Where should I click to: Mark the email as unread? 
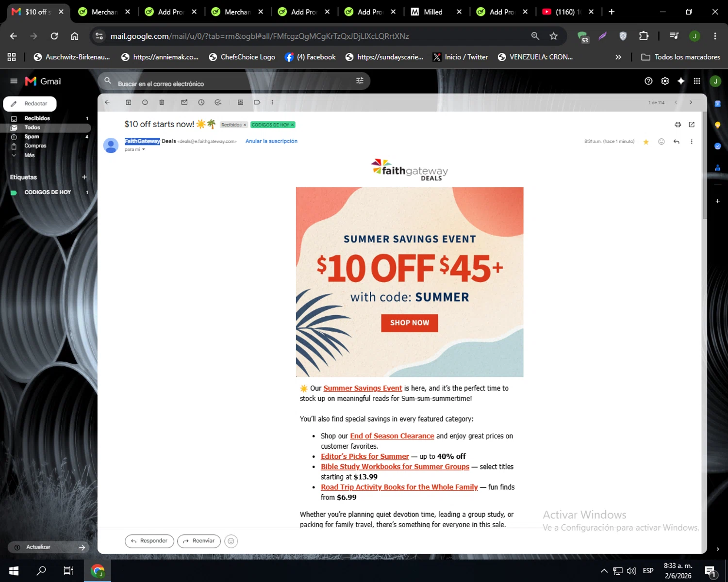(184, 102)
